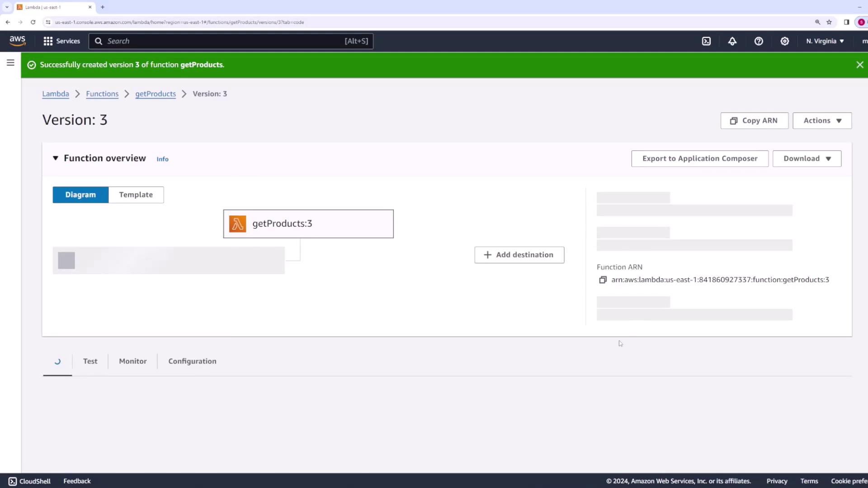Click the browser back arrow
The image size is (868, 488).
click(8, 22)
